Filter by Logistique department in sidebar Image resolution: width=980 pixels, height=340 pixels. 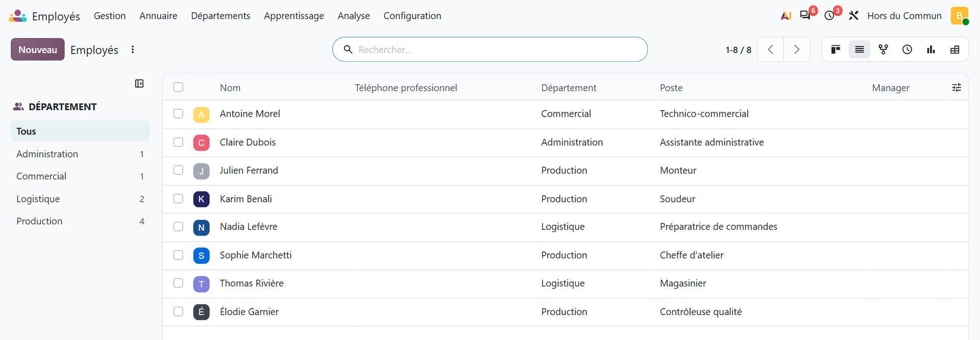click(x=80, y=199)
